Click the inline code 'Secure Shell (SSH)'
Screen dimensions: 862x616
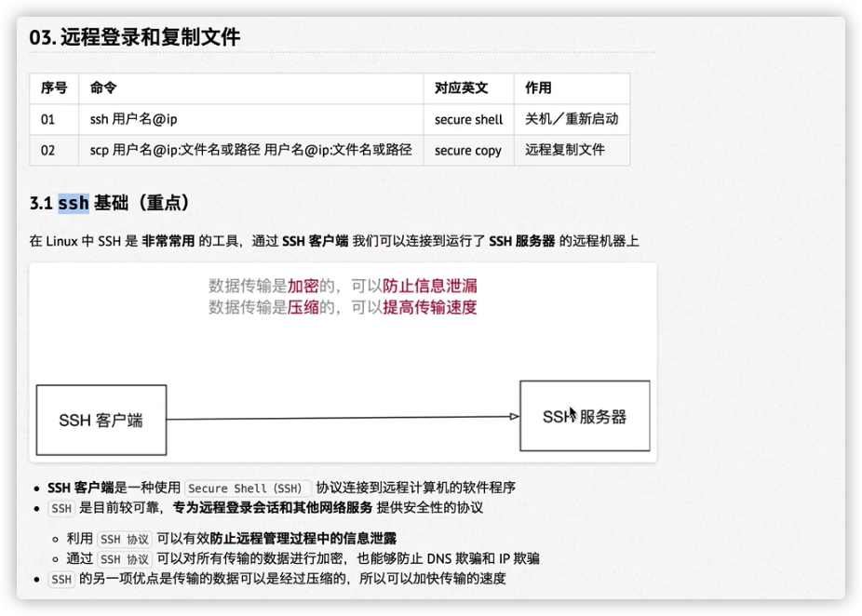tap(249, 488)
